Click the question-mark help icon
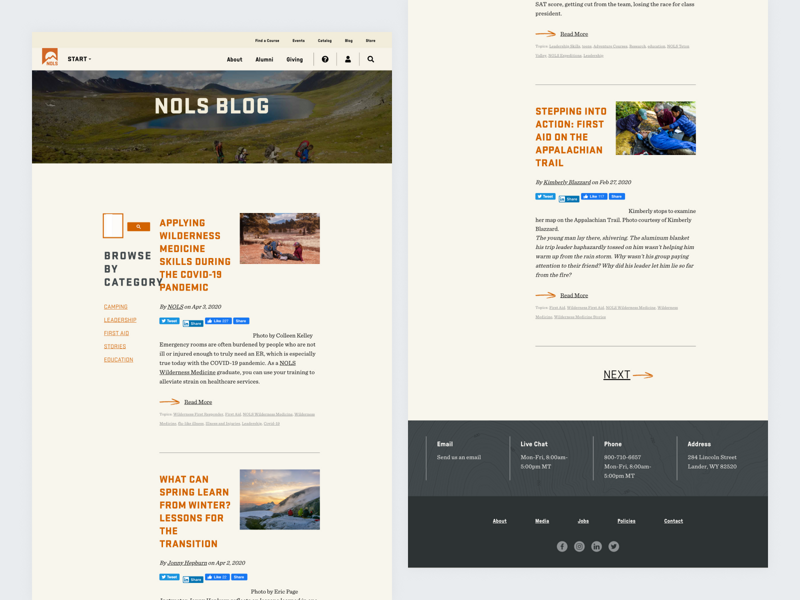The width and height of the screenshot is (800, 600). click(323, 59)
